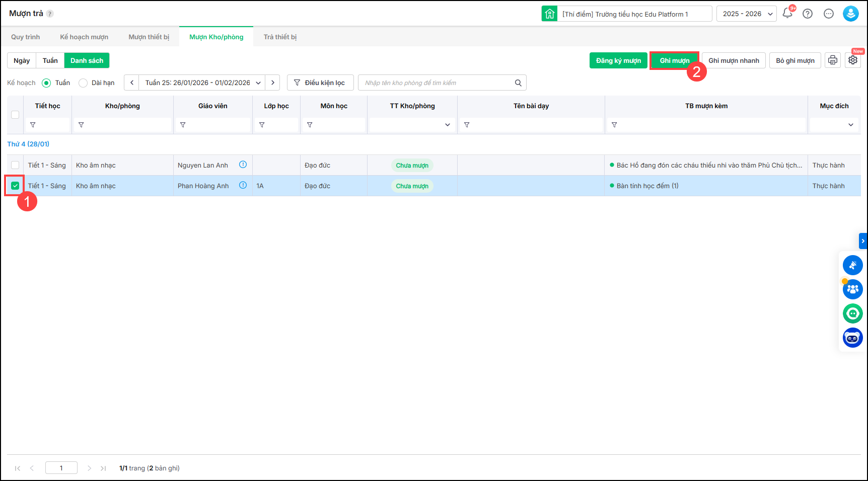Open the Tuần 25 week dropdown
The height and width of the screenshot is (481, 868).
[x=202, y=83]
